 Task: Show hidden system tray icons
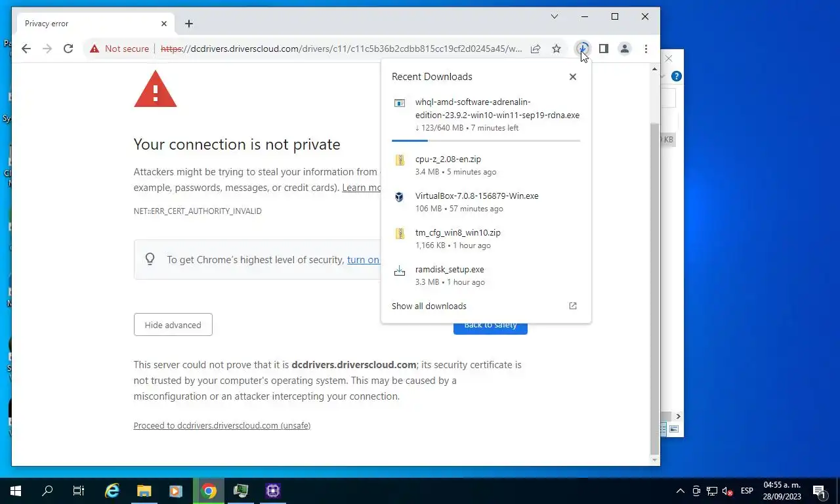click(681, 491)
